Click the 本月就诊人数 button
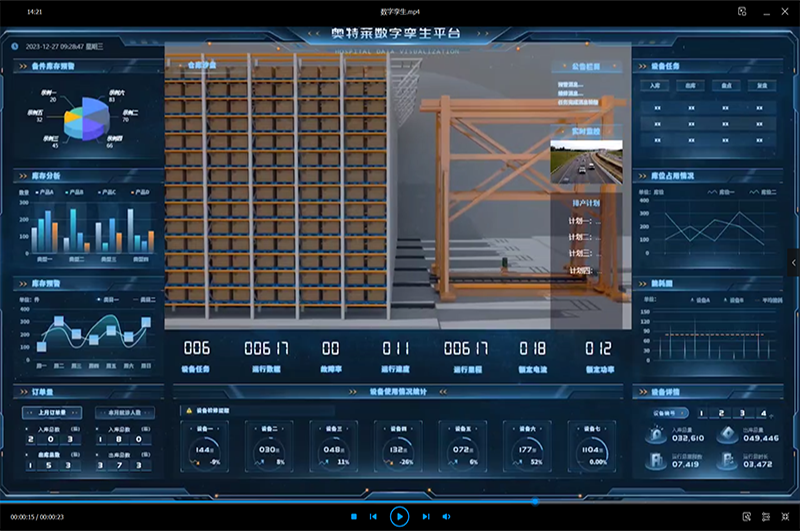 [x=125, y=412]
